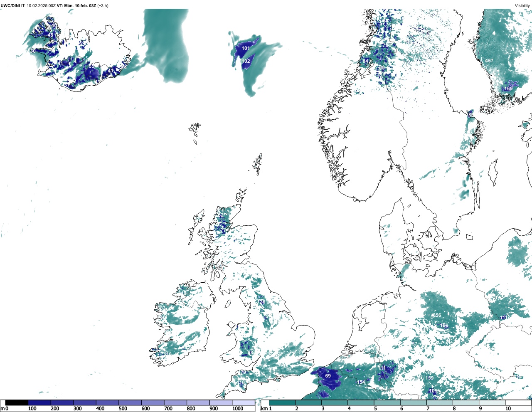
Task: Select the 4–5 km legend swatch
Action: coord(361,403)
